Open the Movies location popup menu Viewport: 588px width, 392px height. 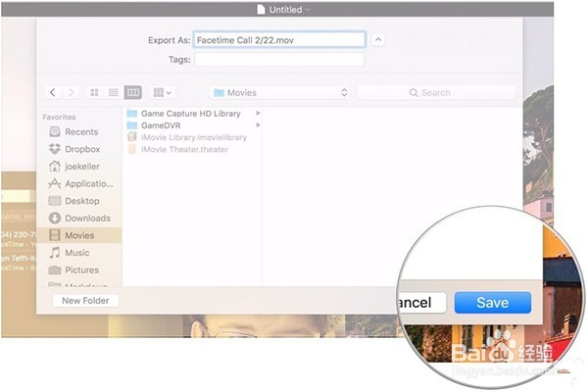pyautogui.click(x=279, y=93)
